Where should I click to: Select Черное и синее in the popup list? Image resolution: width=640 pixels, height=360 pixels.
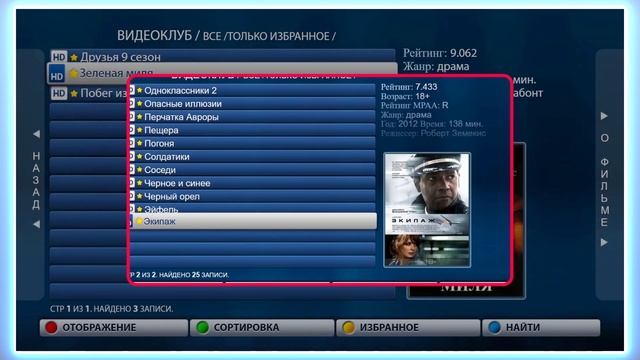click(x=253, y=183)
